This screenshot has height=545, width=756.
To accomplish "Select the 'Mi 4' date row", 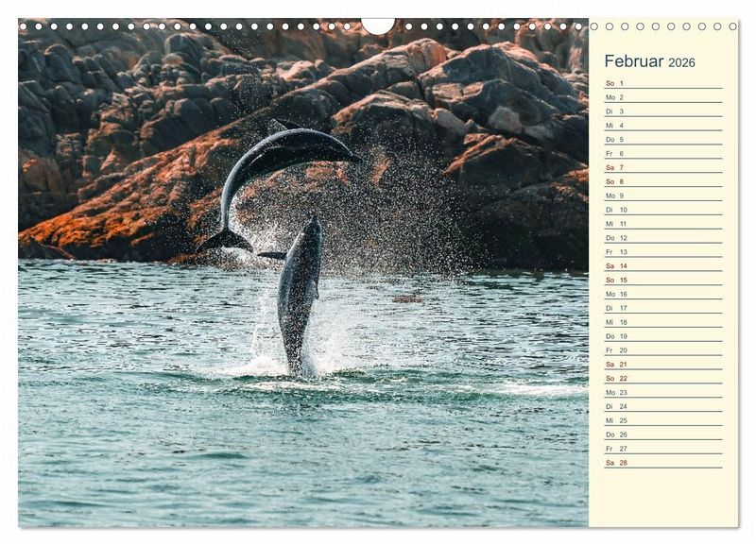I will click(663, 125).
